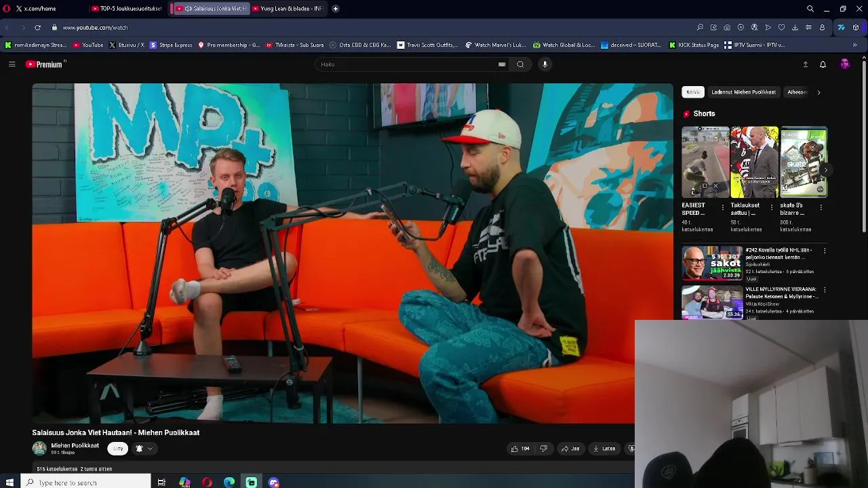Download the video with Lataa button
868x488 pixels.
pyautogui.click(x=604, y=449)
